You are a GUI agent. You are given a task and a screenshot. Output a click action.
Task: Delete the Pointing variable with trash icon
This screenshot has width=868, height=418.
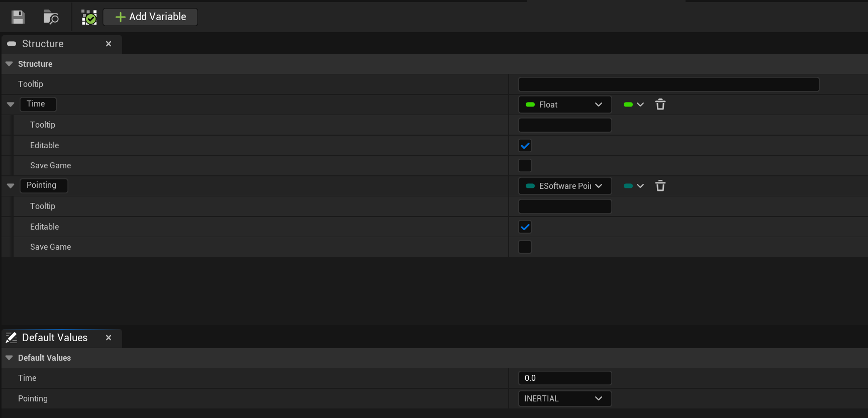[660, 186]
